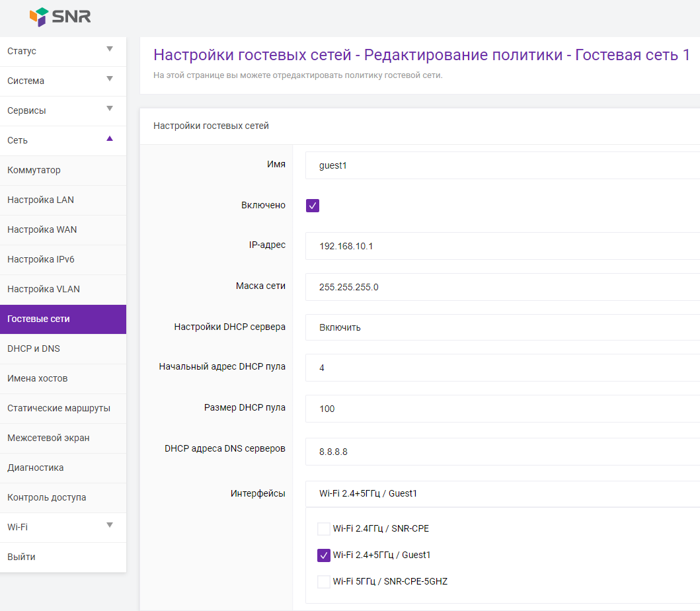The image size is (700, 611).
Task: Open the Интерфейсы selection dropdown
Action: pyautogui.click(x=502, y=493)
